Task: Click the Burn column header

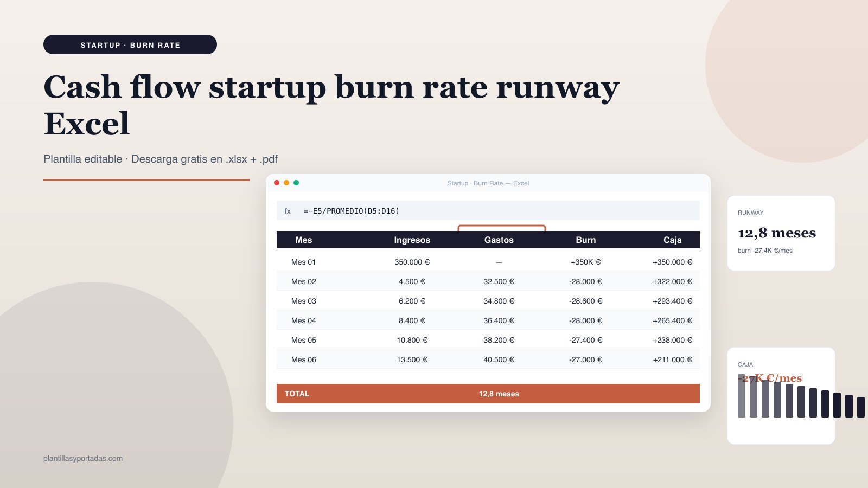Action: [x=586, y=240]
